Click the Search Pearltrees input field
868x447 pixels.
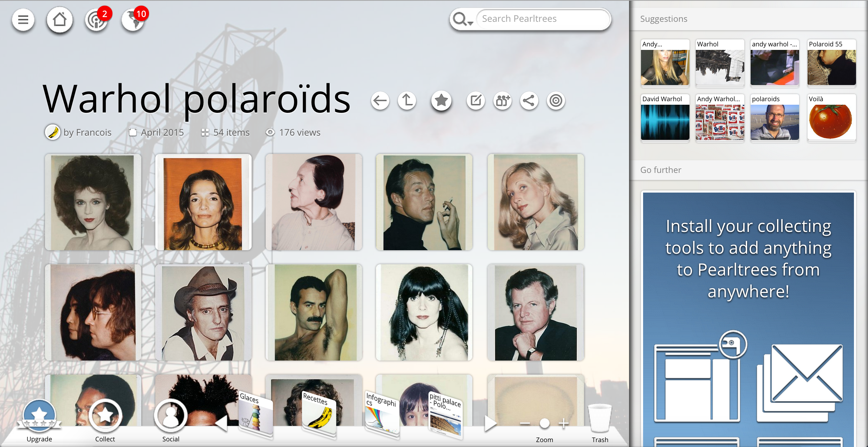pos(543,19)
